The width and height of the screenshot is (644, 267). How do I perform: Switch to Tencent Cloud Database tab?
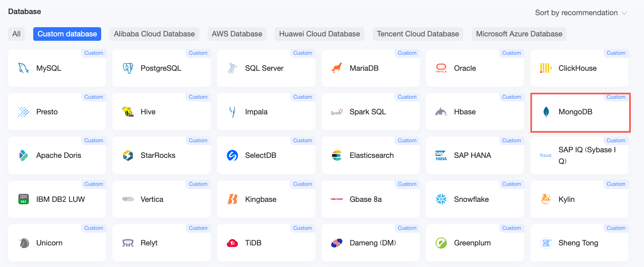pyautogui.click(x=418, y=34)
